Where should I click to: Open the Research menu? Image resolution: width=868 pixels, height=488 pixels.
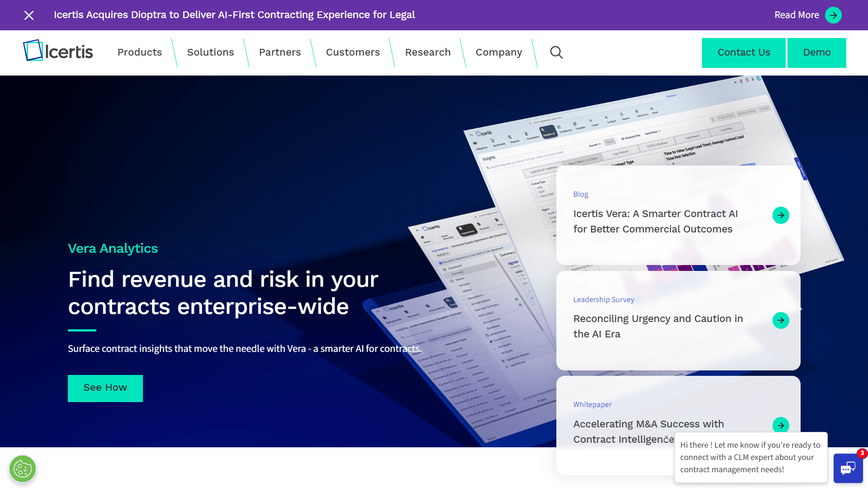pyautogui.click(x=428, y=52)
